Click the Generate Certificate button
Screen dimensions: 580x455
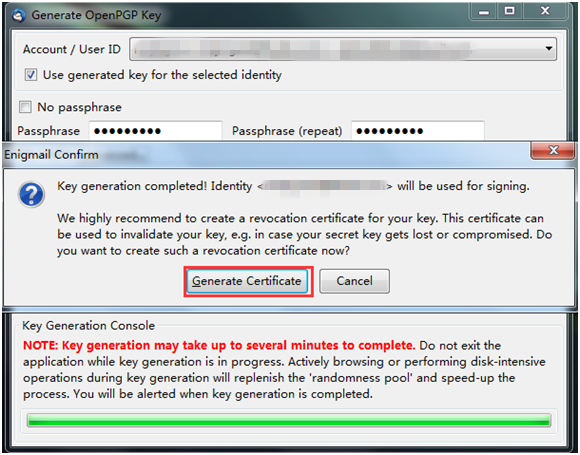point(247,281)
